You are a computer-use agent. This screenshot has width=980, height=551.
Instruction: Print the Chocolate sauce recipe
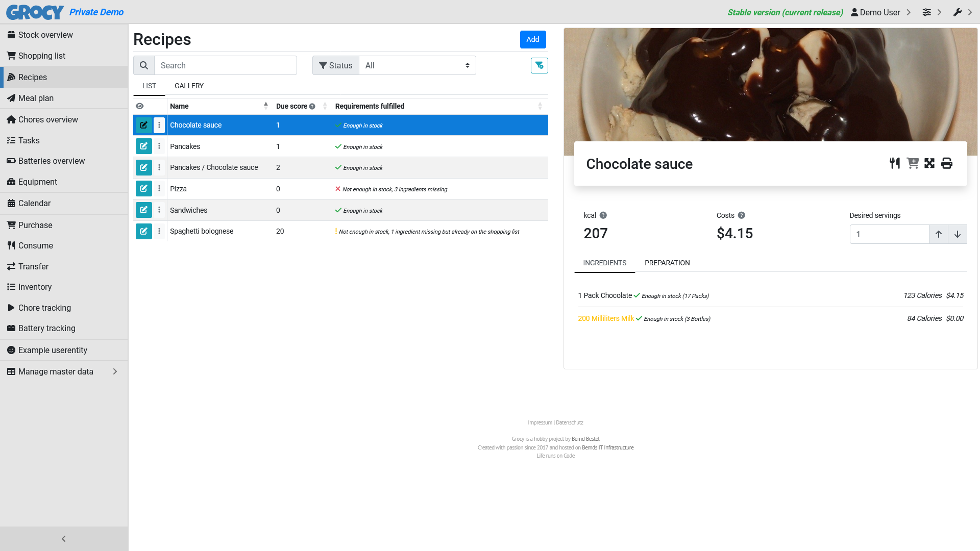pos(947,163)
